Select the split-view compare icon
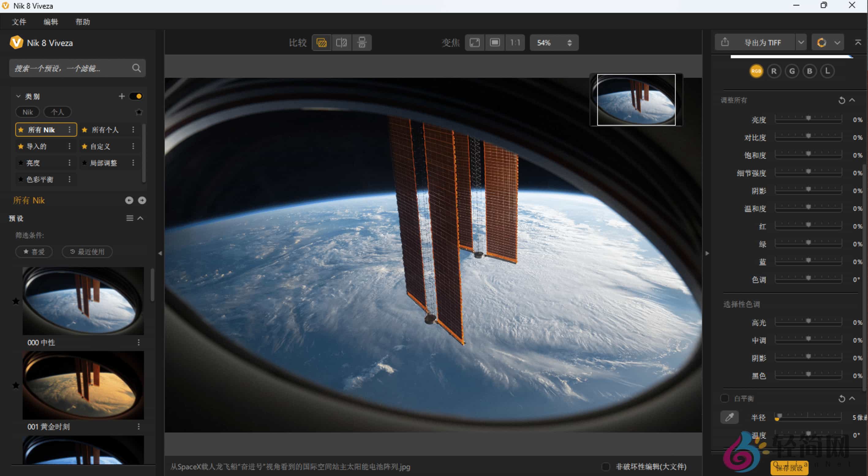 point(341,43)
